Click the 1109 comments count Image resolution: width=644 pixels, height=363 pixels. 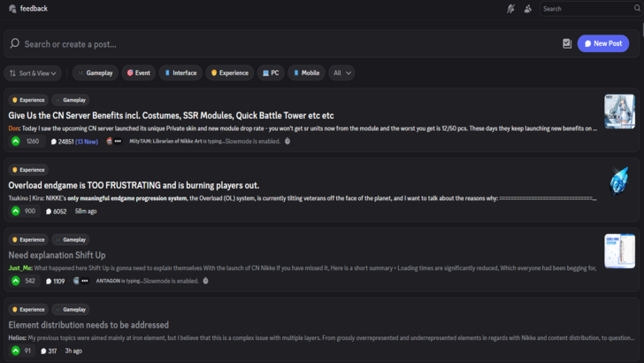pos(56,282)
